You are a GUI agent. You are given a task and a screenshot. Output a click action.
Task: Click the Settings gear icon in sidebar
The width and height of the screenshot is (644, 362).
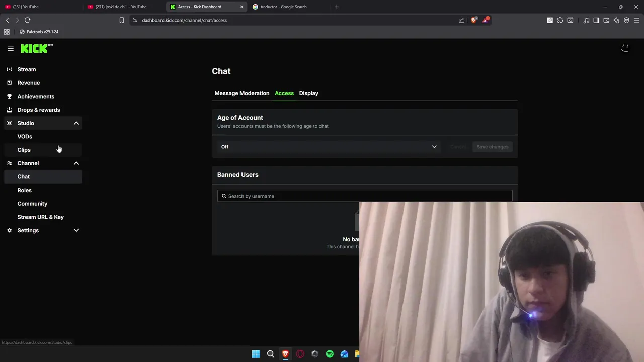[9, 230]
